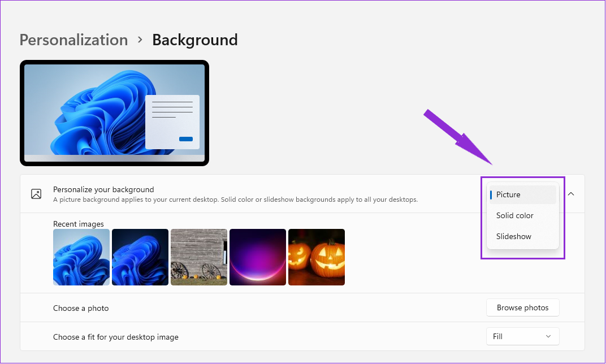
Task: Select the dark blue flower recent image
Action: coord(140,257)
